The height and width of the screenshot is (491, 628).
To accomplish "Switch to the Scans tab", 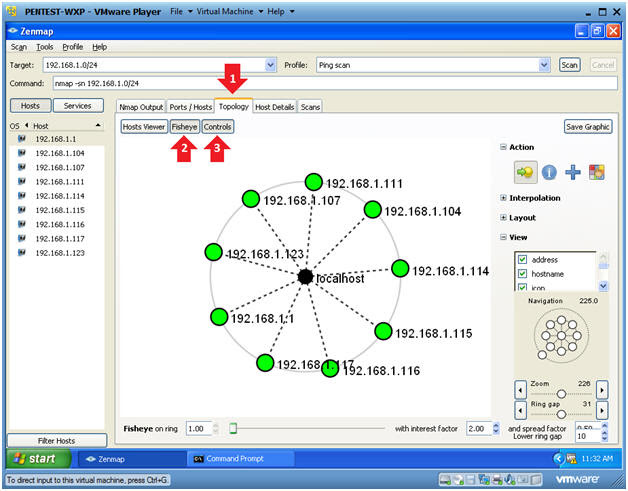I will click(x=310, y=107).
